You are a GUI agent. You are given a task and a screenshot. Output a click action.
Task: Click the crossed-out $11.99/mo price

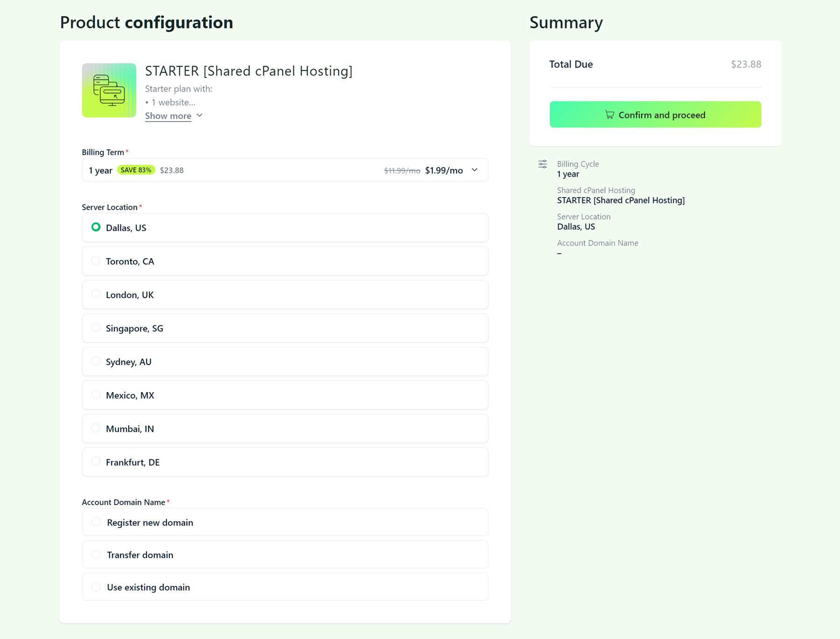pos(402,171)
